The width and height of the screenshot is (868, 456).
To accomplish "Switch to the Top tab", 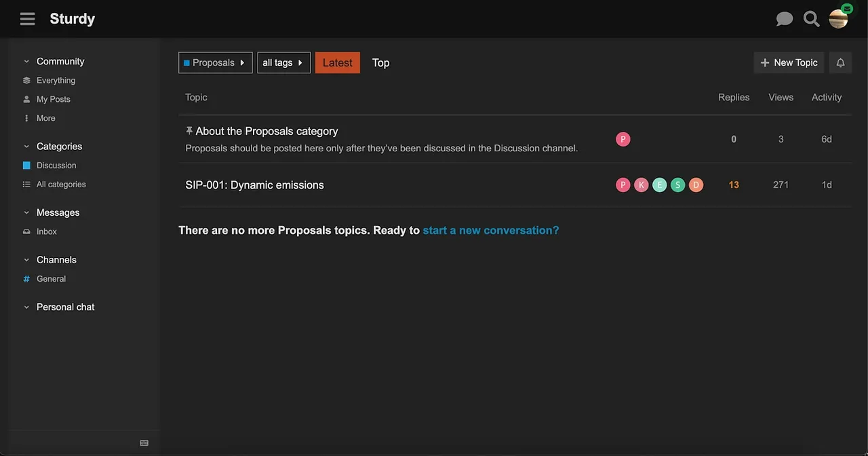I will tap(380, 62).
